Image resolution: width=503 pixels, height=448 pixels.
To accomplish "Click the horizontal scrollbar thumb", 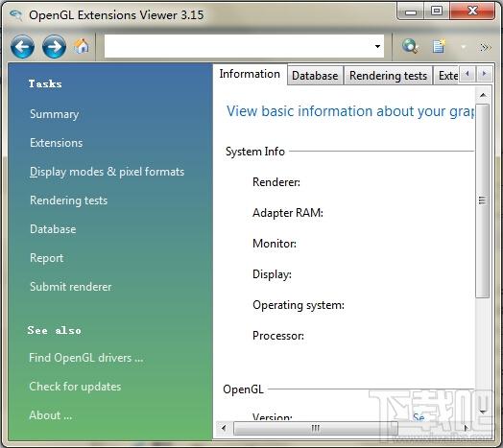I will click(316, 428).
